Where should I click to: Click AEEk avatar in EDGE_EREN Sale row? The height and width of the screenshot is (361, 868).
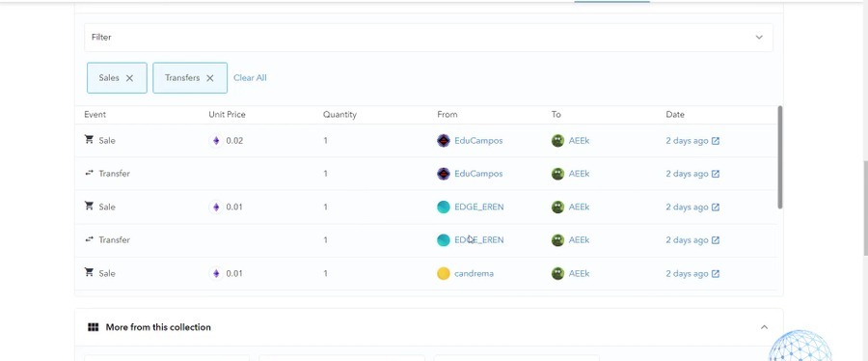pyautogui.click(x=557, y=208)
